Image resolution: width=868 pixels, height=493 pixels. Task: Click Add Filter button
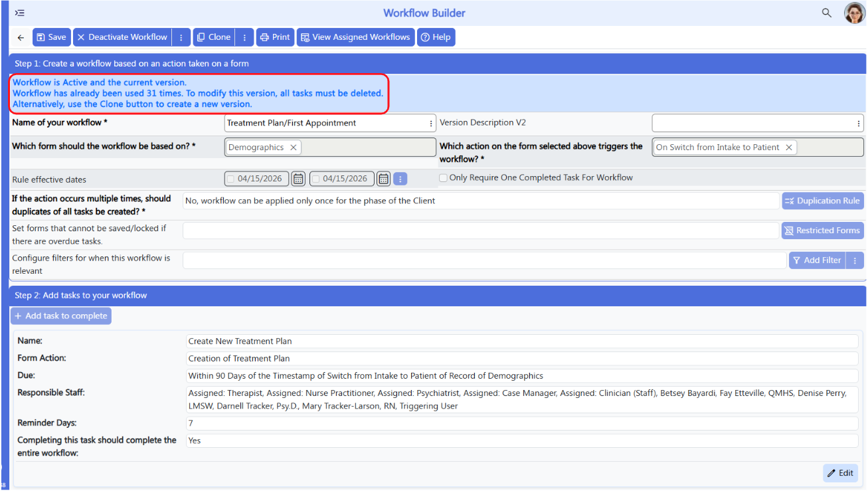816,260
